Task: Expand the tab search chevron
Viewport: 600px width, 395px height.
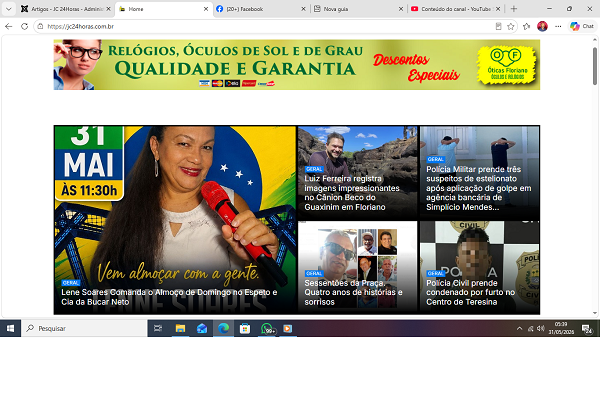Action: click(x=8, y=9)
